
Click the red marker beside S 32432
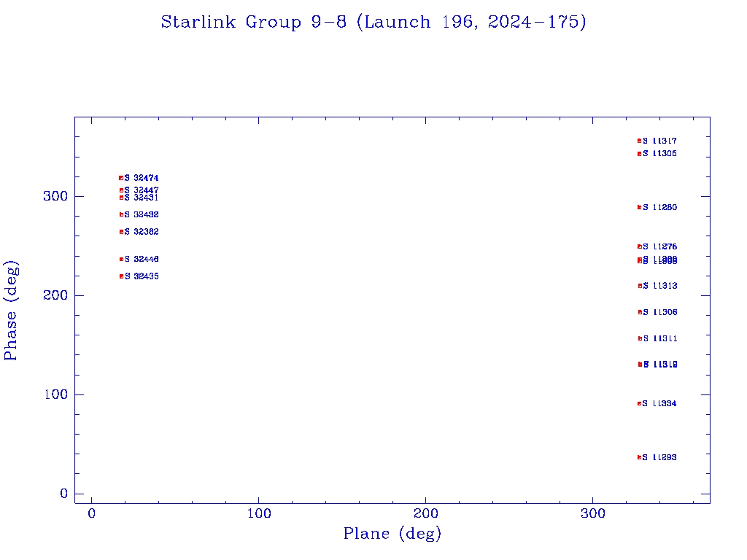click(x=122, y=215)
